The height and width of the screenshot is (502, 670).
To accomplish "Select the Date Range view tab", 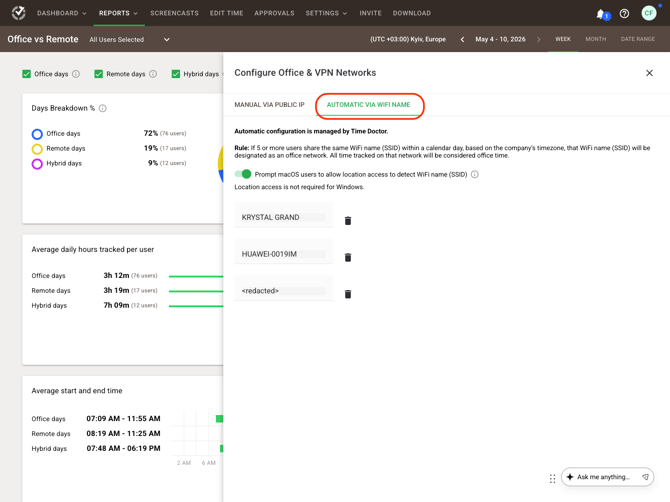I will click(638, 39).
